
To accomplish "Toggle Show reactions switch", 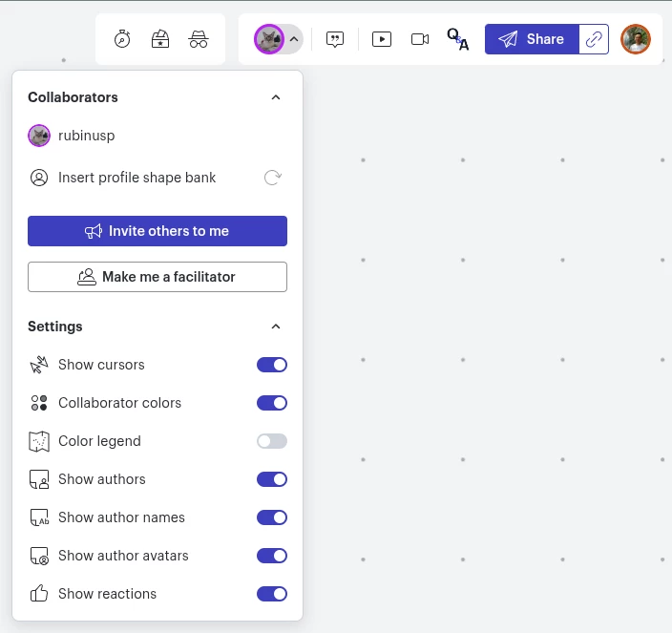I will coord(272,594).
